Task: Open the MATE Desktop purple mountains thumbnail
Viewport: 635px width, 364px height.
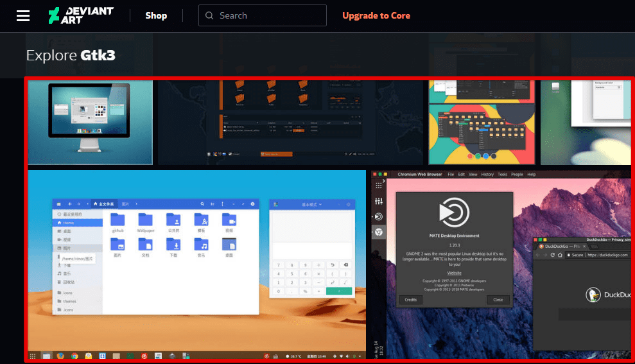Action: click(x=501, y=264)
